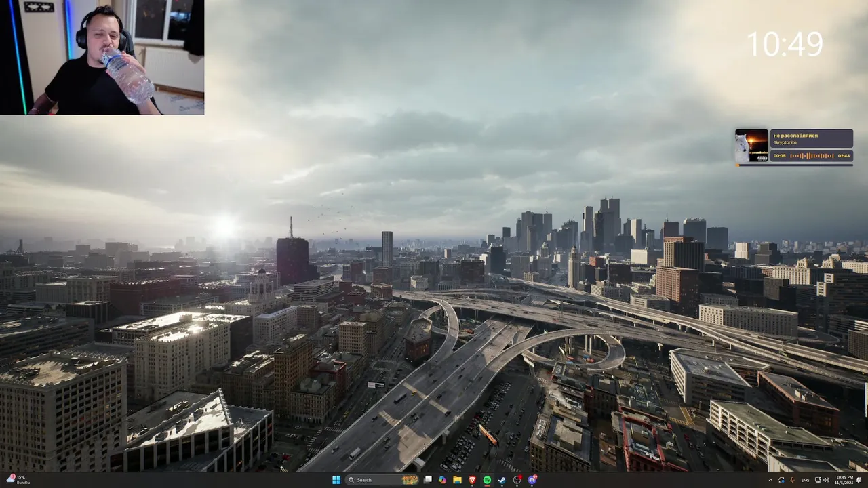The height and width of the screenshot is (488, 868).
Task: Open network settings tray icon
Action: (818, 480)
